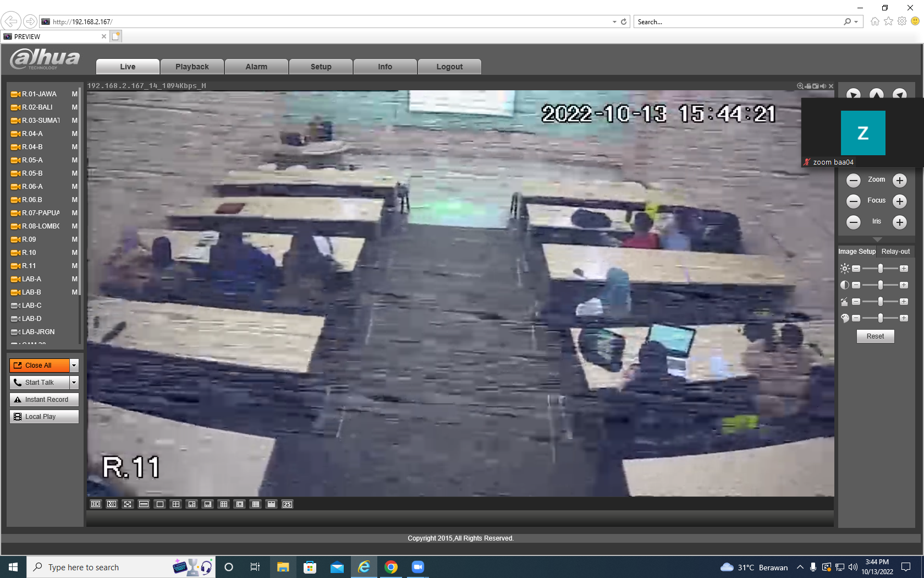
Task: Show hidden system tray icons
Action: pyautogui.click(x=800, y=567)
